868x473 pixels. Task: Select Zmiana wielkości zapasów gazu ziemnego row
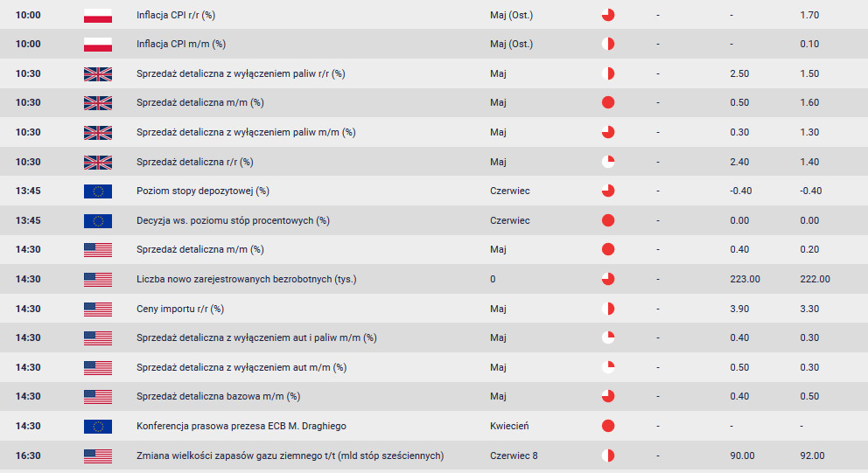[434, 456]
